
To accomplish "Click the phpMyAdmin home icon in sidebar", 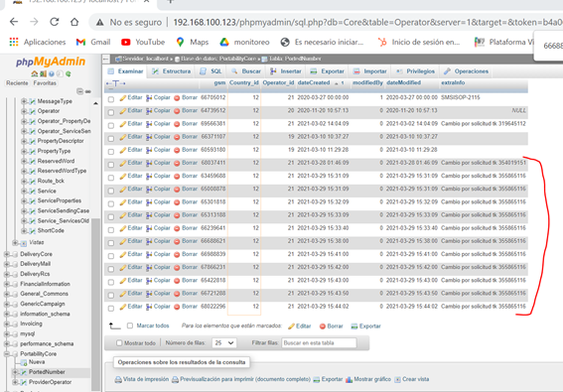I will [x=35, y=73].
